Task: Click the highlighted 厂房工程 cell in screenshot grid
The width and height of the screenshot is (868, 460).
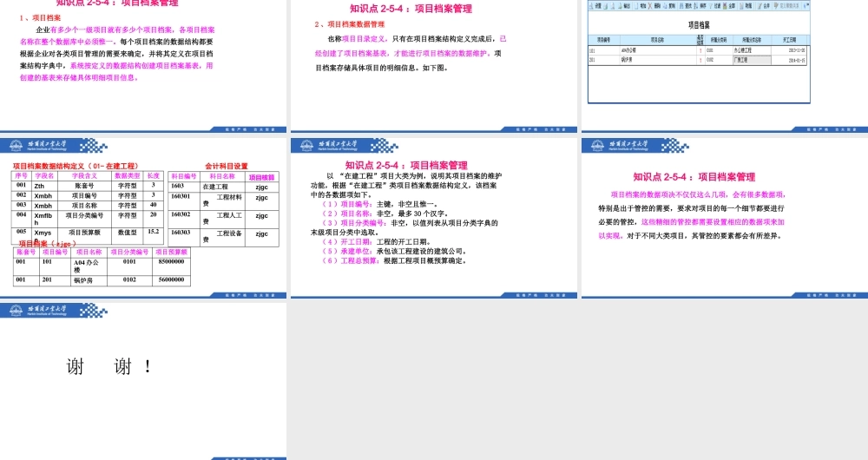Action: (751, 60)
